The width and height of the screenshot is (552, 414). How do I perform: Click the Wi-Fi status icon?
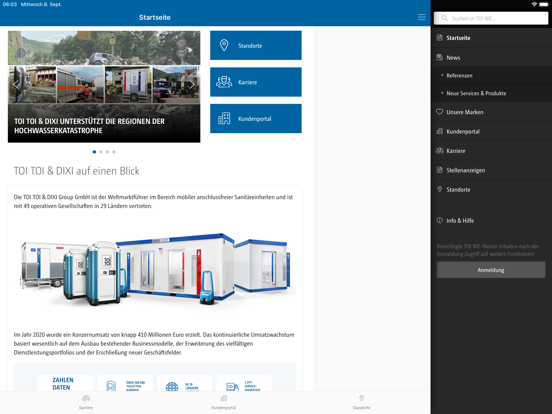click(534, 4)
